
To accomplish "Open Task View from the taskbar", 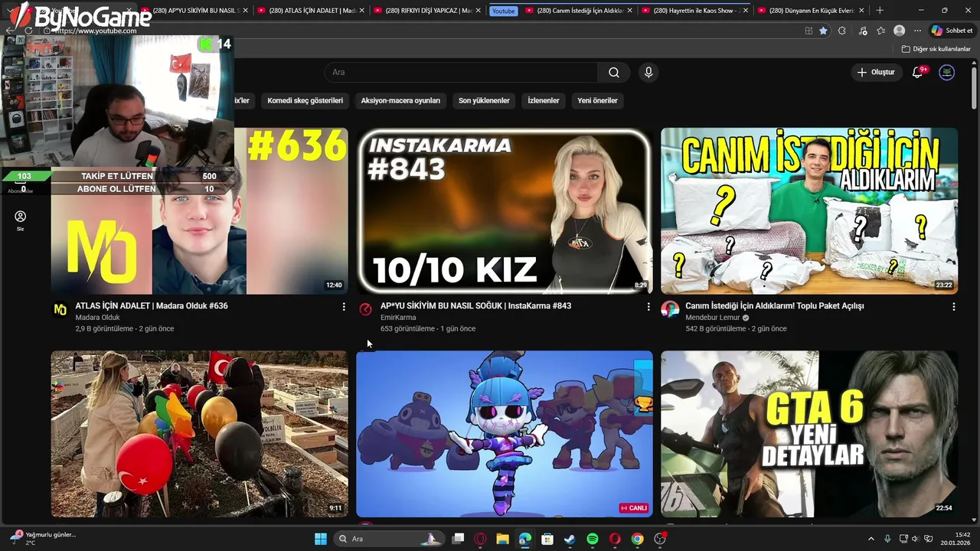I will click(458, 539).
